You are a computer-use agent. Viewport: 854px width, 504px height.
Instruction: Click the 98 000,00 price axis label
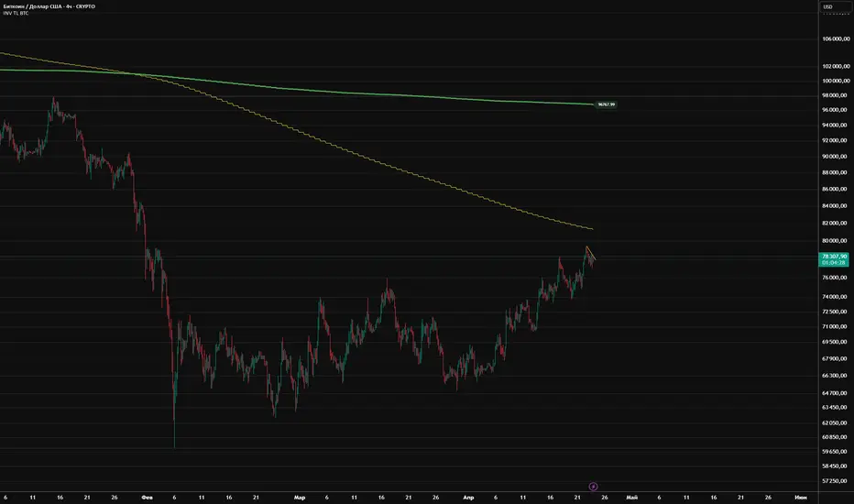[x=836, y=95]
